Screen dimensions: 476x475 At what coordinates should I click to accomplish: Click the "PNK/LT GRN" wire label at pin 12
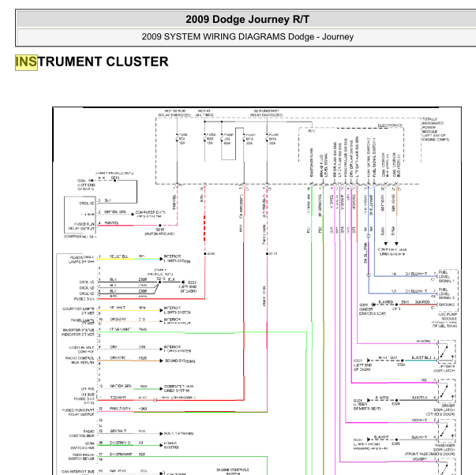(120, 409)
